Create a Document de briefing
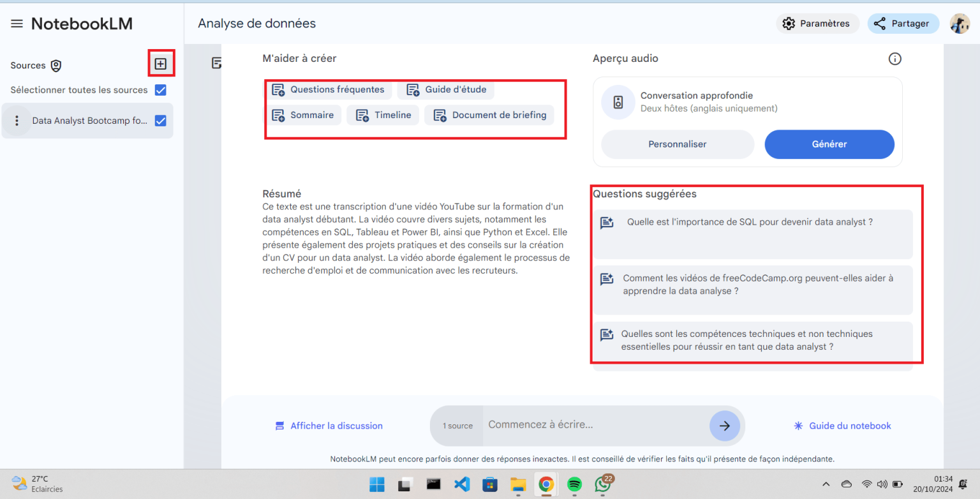 point(489,115)
